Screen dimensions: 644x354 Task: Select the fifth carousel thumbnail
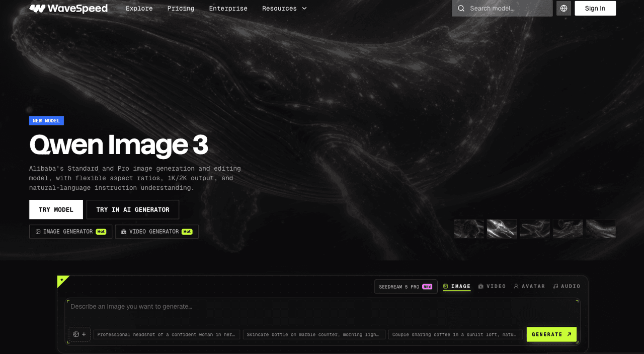click(601, 229)
